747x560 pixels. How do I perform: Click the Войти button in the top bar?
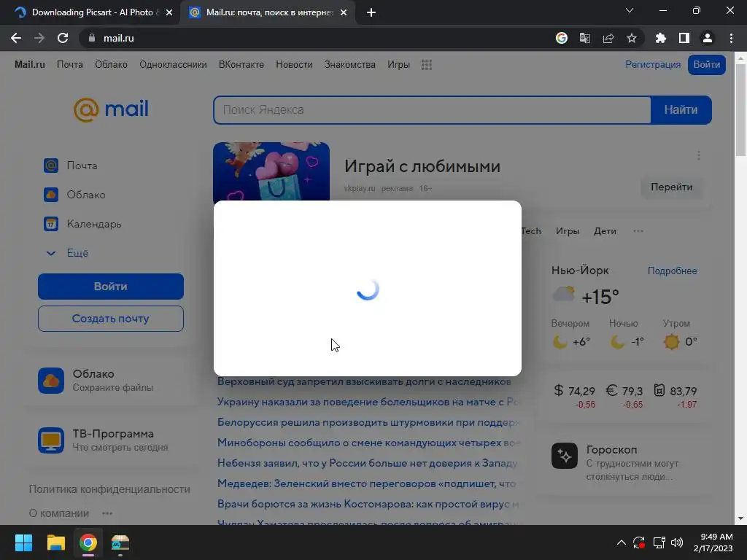706,64
